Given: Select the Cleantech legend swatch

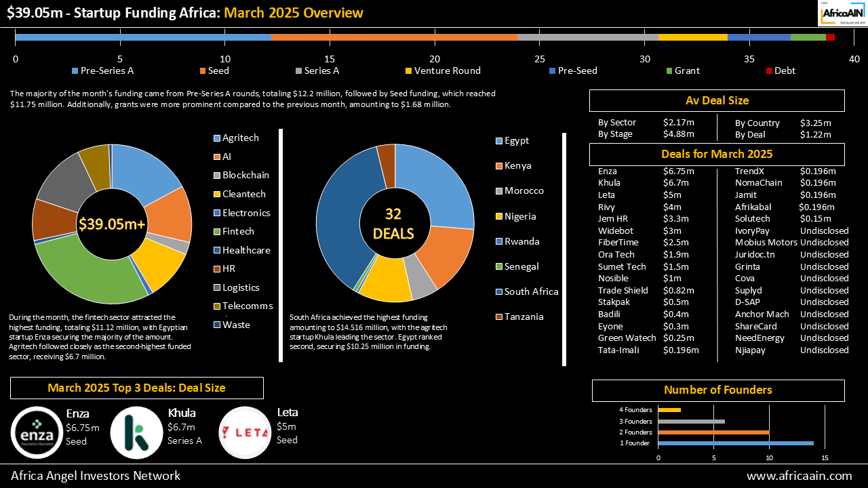Looking at the screenshot, I should point(216,194).
